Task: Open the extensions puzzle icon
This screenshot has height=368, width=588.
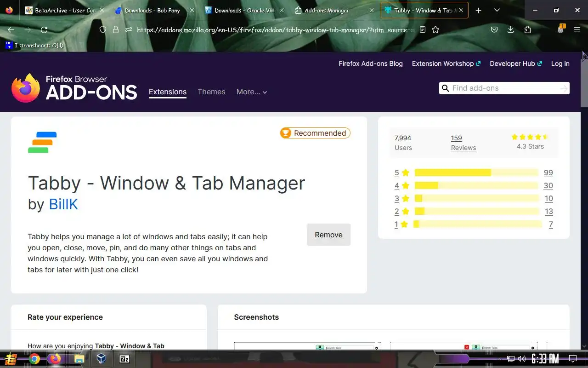Action: click(x=527, y=29)
